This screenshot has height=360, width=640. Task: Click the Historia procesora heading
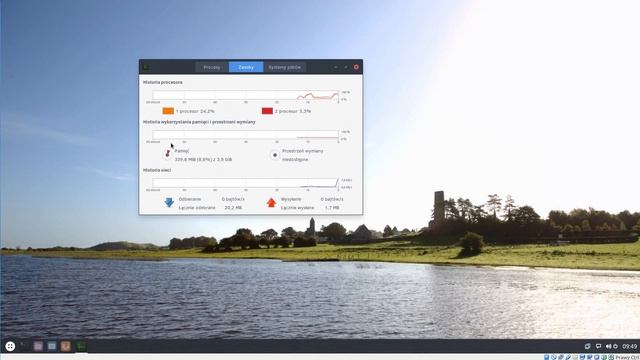pos(162,82)
